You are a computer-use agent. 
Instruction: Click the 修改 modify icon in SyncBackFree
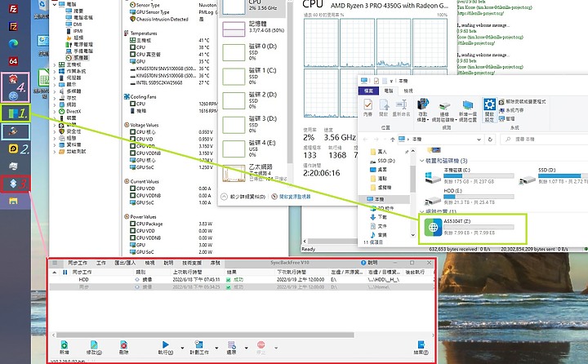[94, 347]
